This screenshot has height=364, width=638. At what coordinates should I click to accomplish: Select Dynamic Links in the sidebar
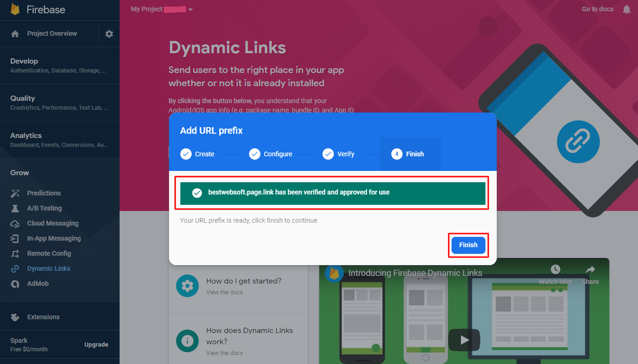point(48,268)
